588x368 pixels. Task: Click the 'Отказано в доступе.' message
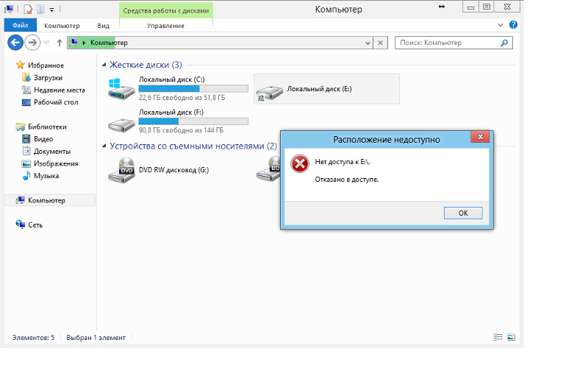click(347, 180)
